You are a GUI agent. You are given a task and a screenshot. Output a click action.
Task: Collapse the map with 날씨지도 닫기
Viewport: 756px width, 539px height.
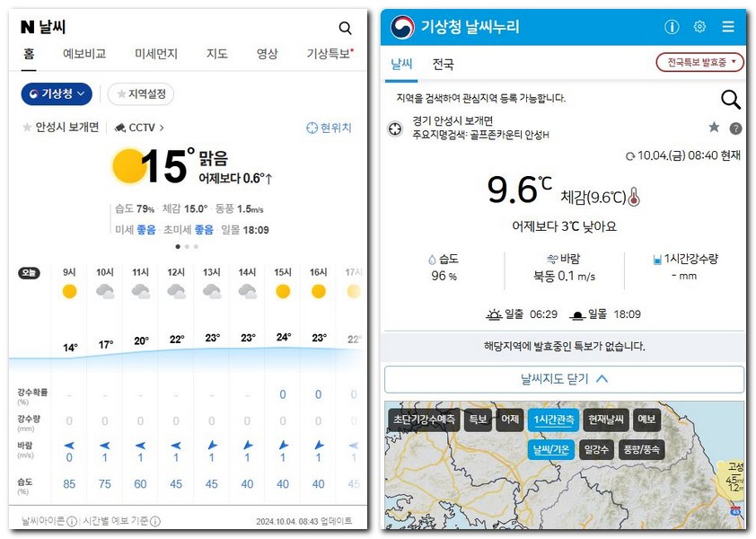(x=562, y=378)
